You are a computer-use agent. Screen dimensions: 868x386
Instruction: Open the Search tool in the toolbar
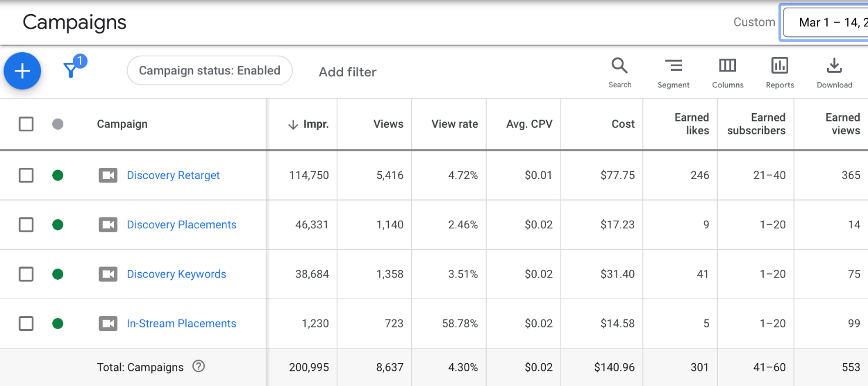[619, 72]
